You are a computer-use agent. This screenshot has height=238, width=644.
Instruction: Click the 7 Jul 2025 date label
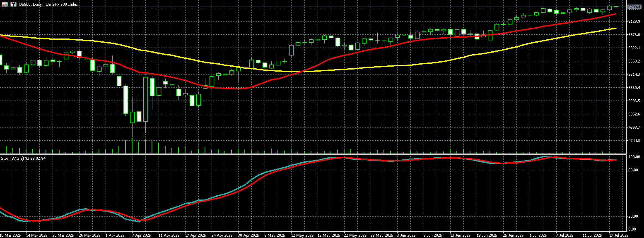[565, 235]
